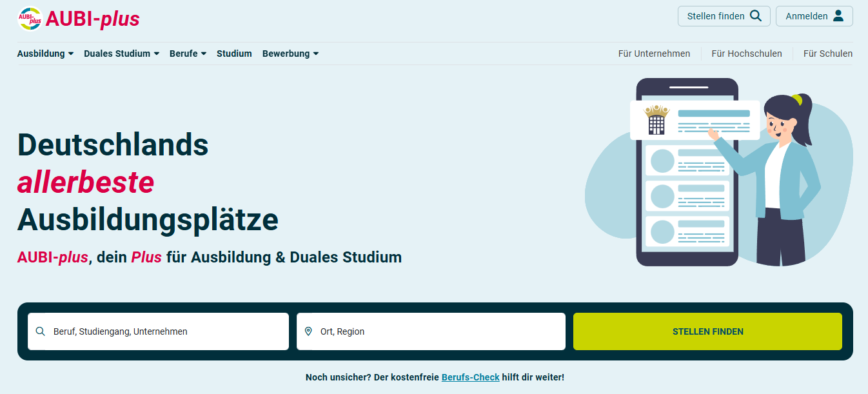The image size is (868, 394).
Task: Follow the Berufs-Check link
Action: pos(471,377)
